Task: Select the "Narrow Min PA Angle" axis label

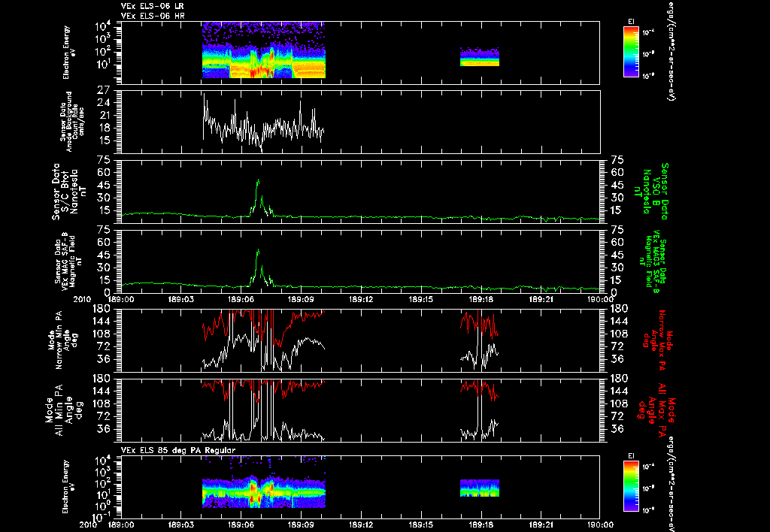Action: click(x=62, y=339)
